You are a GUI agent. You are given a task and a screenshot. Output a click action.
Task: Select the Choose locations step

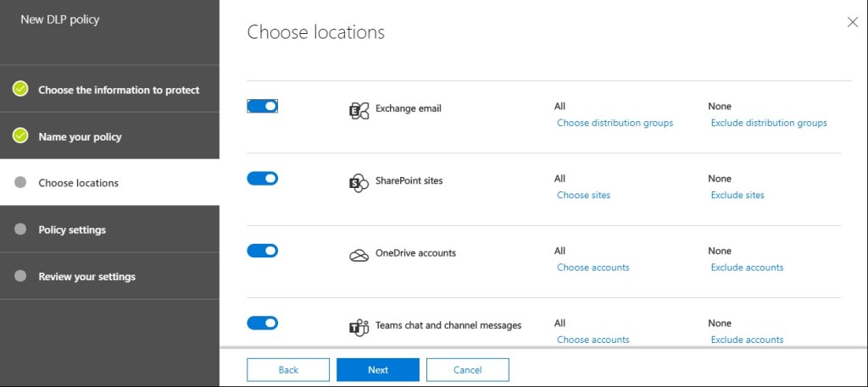tap(78, 183)
